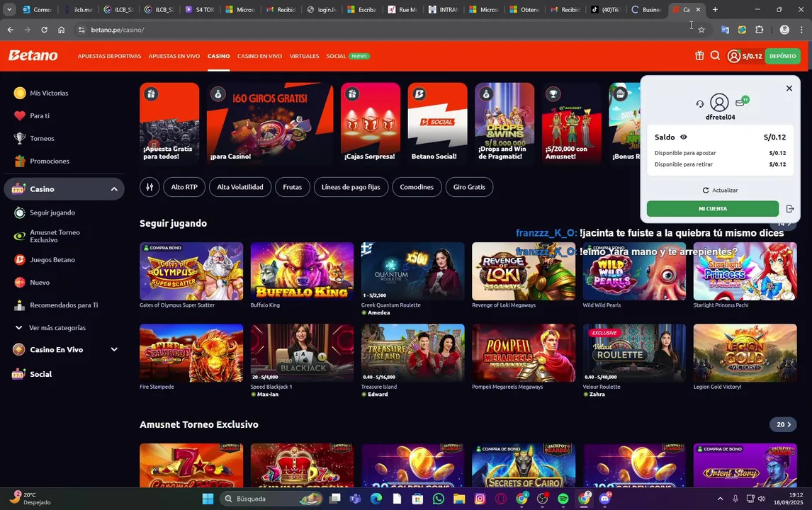Click the Betano logo
Image resolution: width=812 pixels, height=510 pixels.
(x=33, y=55)
